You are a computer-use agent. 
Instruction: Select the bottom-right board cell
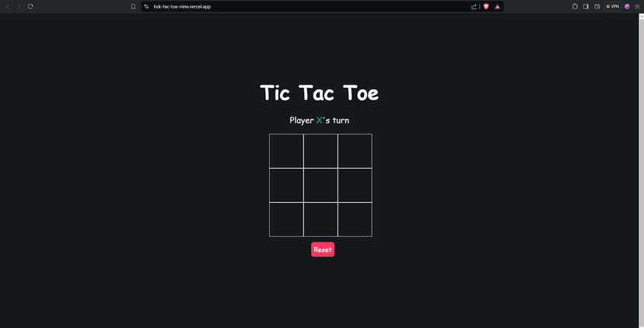point(355,220)
